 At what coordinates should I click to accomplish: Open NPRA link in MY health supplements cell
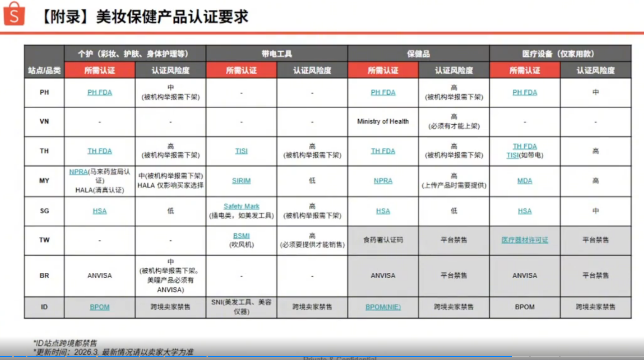(383, 180)
